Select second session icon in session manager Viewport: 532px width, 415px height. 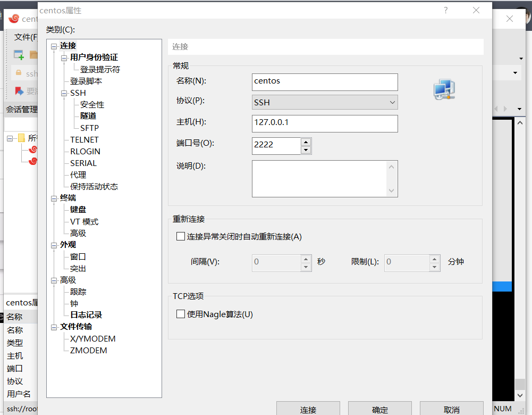[33, 161]
